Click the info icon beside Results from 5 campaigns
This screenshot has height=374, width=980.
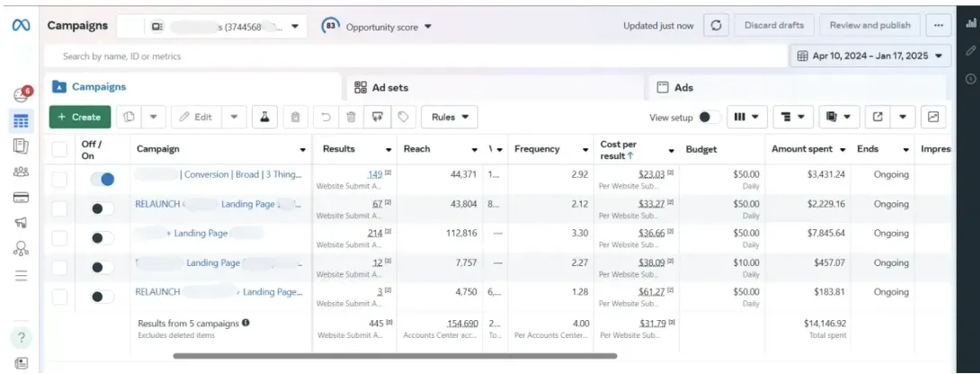[245, 324]
